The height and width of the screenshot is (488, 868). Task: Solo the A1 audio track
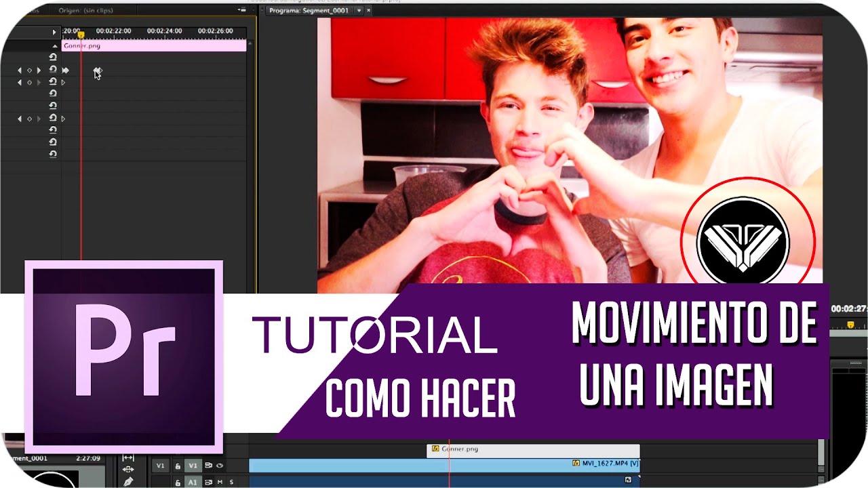(x=231, y=482)
